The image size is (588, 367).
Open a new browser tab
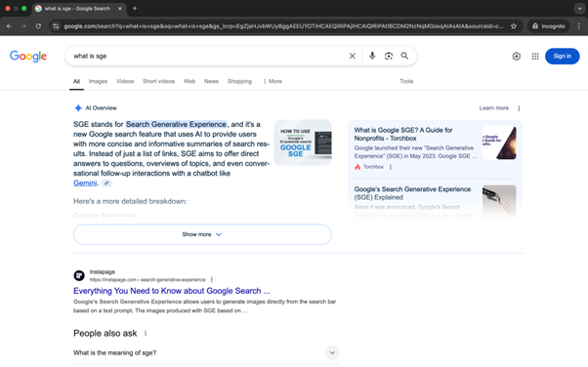[x=135, y=8]
